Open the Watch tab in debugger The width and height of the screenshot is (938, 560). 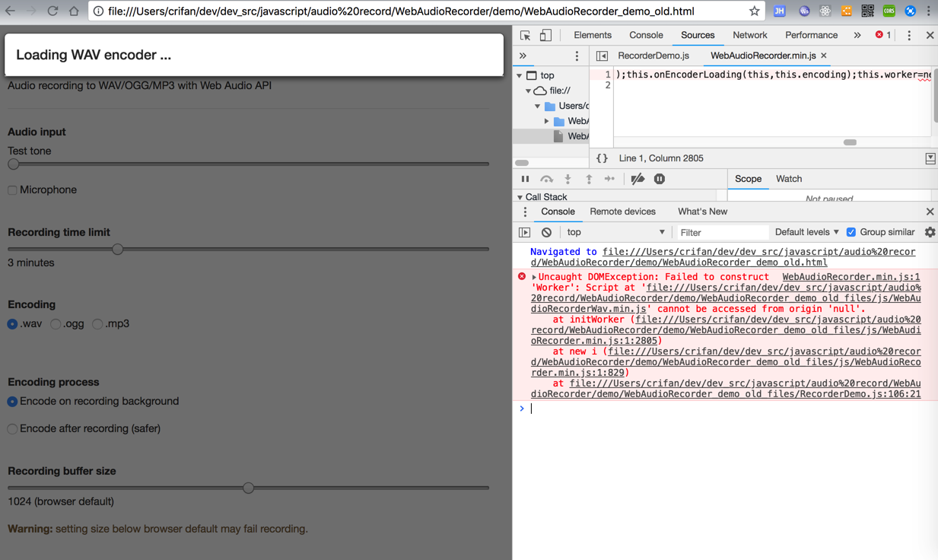(789, 179)
